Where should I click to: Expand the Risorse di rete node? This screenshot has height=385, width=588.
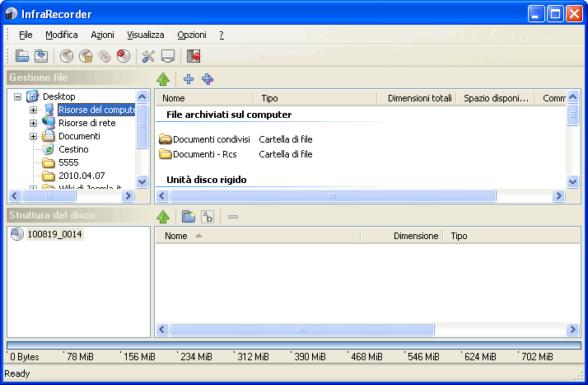[x=33, y=123]
